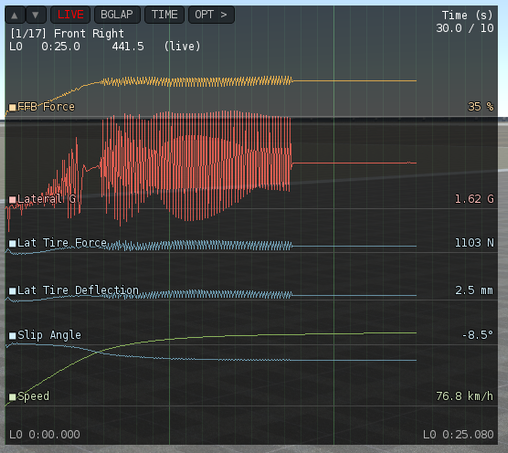This screenshot has height=453, width=508.
Task: Toggle the LIVE mode button
Action: click(x=70, y=15)
